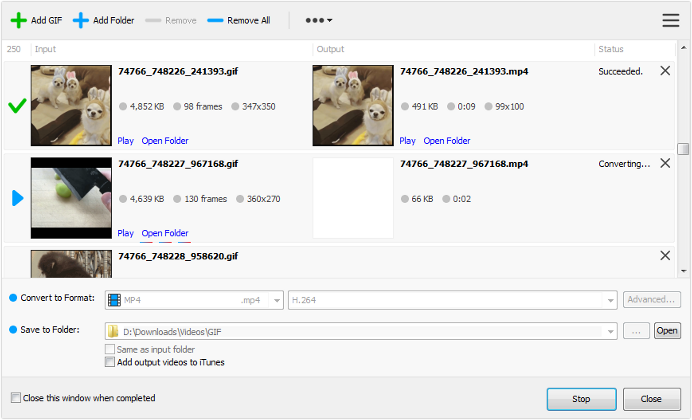Image resolution: width=692 pixels, height=420 pixels.
Task: Click the green checkmark on first row
Action: coord(17,105)
